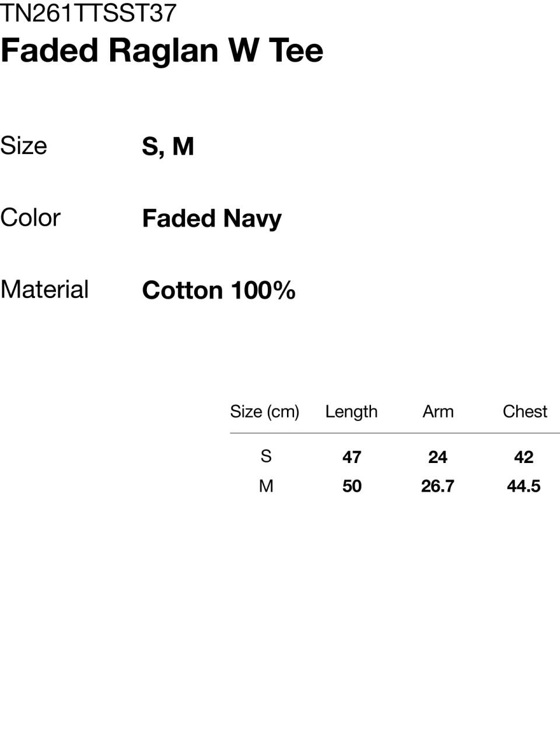Click the S, M size value
This screenshot has height=747, width=560.
pos(168,146)
